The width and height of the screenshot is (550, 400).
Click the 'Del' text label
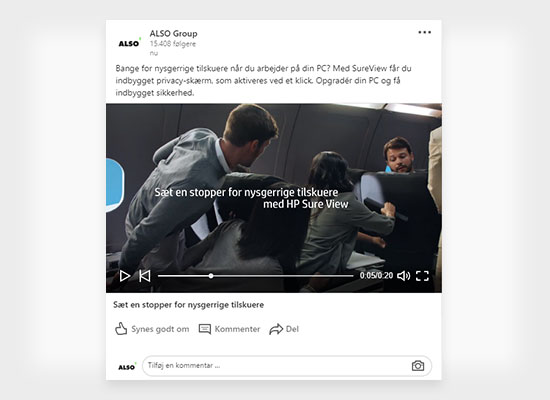[x=292, y=329]
